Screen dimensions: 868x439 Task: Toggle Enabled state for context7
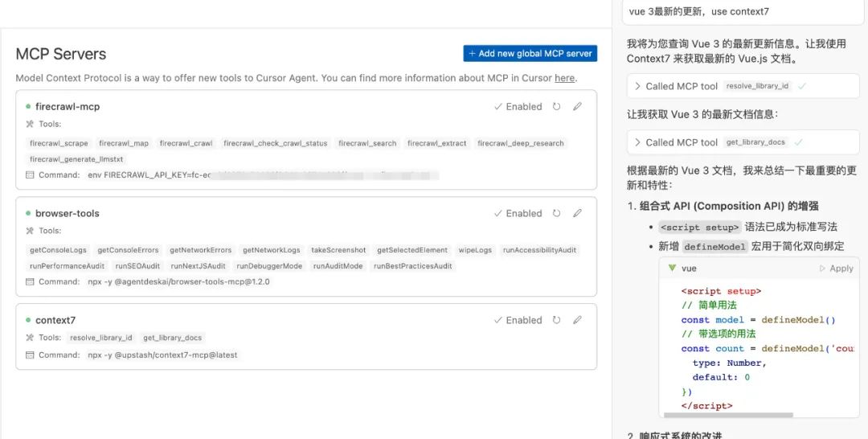click(x=518, y=320)
